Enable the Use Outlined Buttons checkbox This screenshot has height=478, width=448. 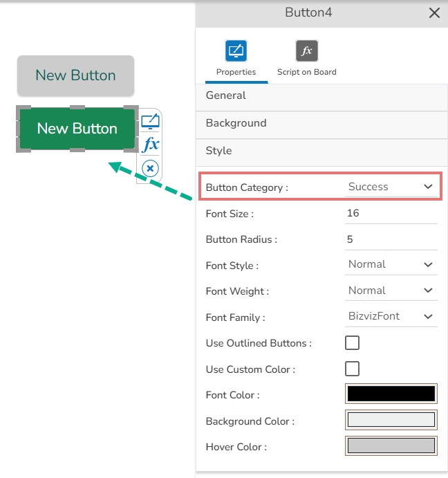[353, 342]
